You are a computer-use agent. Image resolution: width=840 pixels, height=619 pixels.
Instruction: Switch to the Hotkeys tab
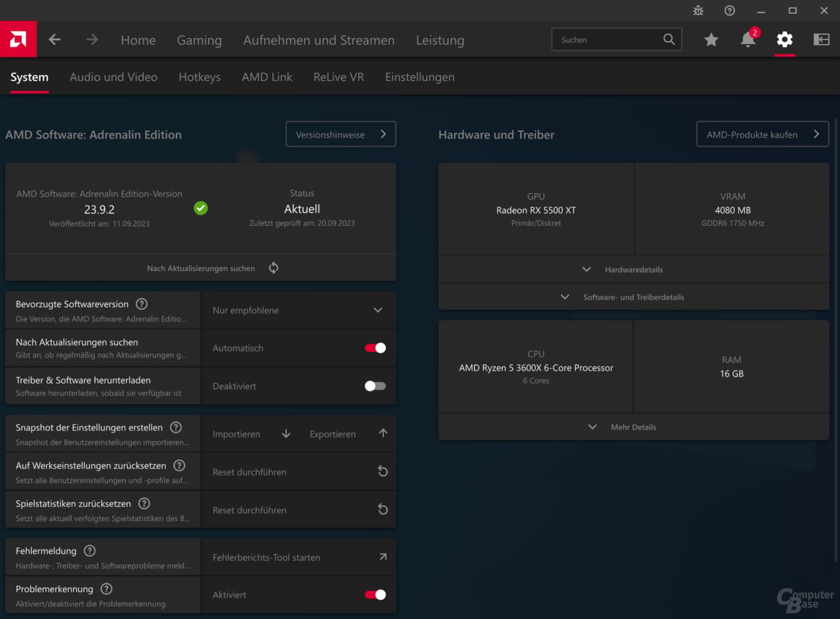pyautogui.click(x=199, y=77)
